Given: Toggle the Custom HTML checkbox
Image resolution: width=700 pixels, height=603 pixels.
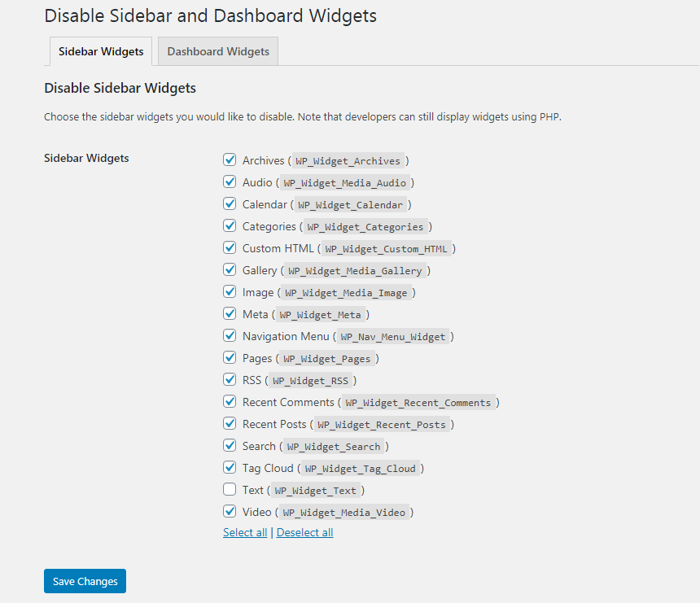Looking at the screenshot, I should point(230,248).
